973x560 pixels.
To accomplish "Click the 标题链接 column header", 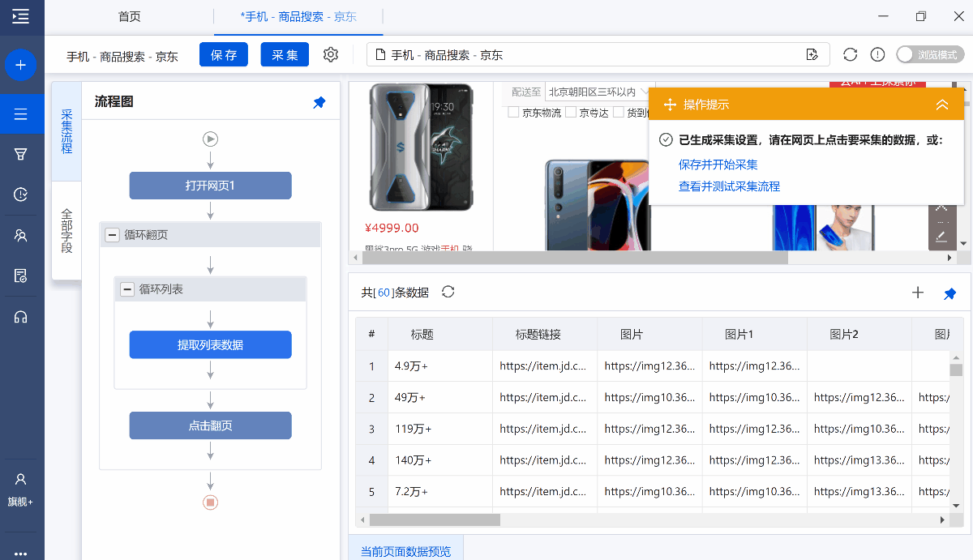I will pyautogui.click(x=545, y=334).
